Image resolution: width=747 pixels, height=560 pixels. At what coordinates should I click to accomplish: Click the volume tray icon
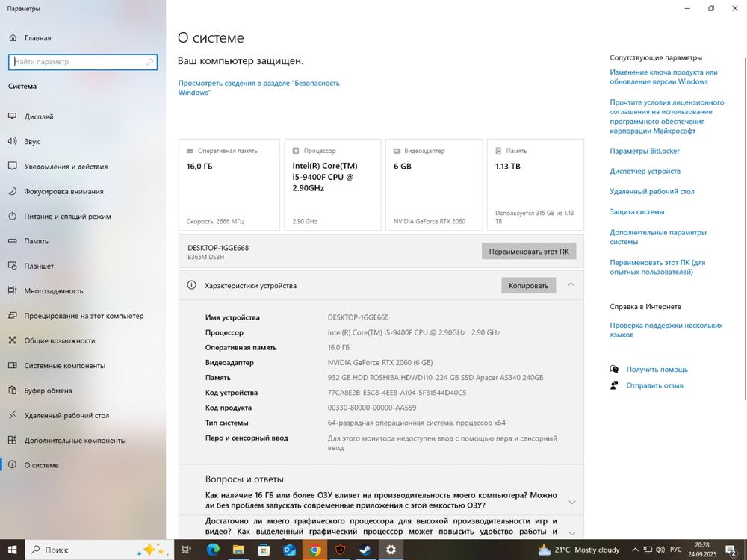pyautogui.click(x=660, y=550)
